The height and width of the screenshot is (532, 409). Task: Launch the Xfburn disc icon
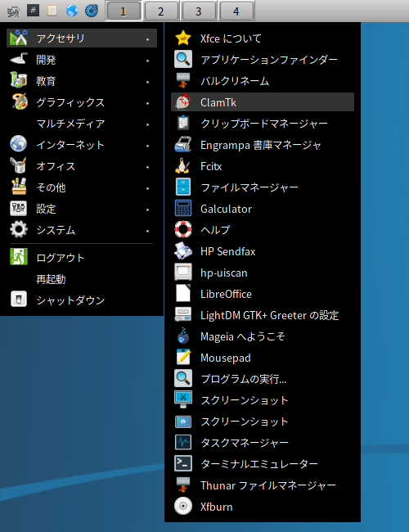pos(183,506)
